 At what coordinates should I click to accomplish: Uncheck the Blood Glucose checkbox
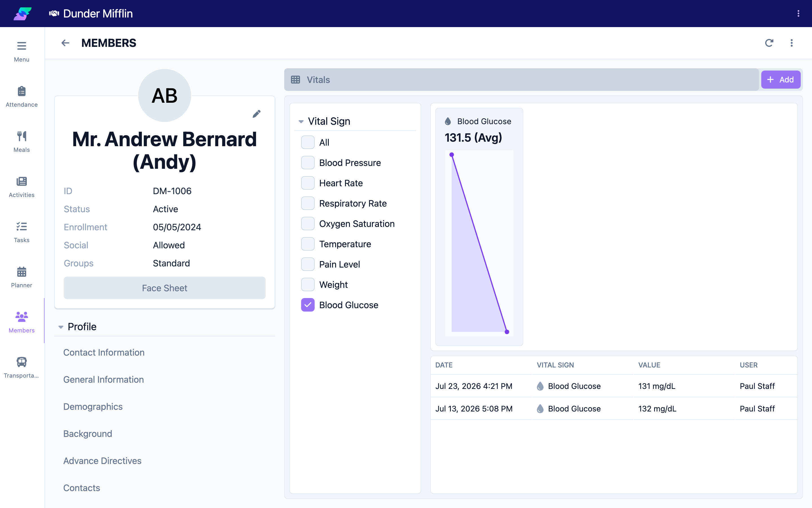click(308, 305)
